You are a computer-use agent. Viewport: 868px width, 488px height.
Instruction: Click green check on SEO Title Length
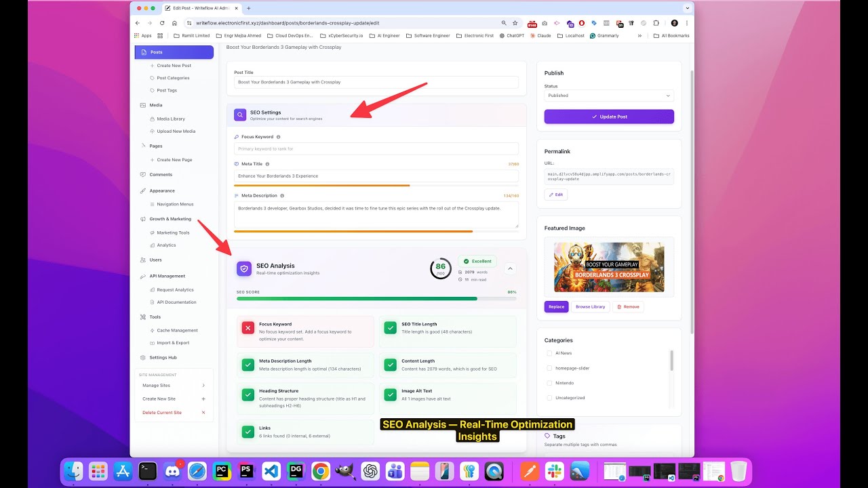[390, 328]
